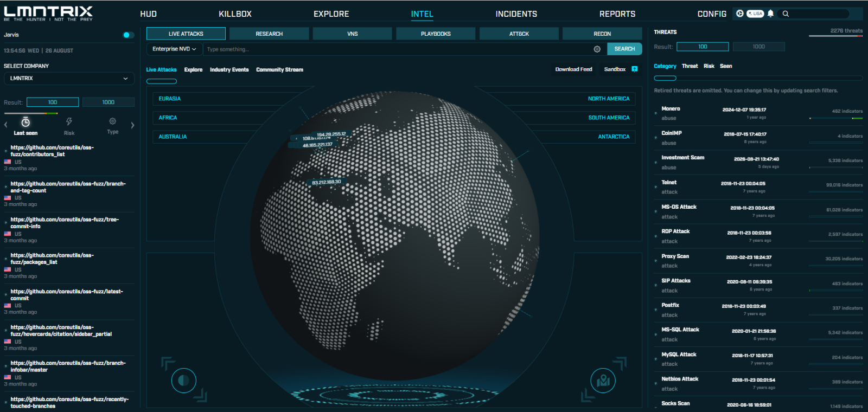Screen dimensions: 868x412
Task: Click the Type something search field
Action: click(399, 49)
